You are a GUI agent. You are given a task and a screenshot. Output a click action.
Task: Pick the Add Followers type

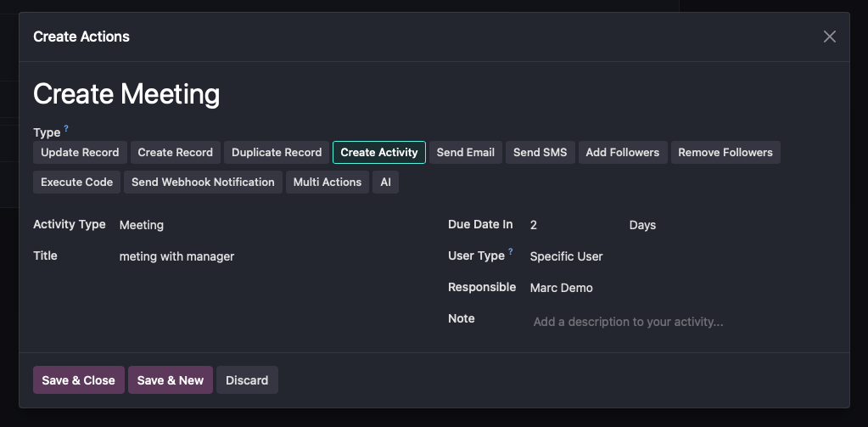click(622, 153)
